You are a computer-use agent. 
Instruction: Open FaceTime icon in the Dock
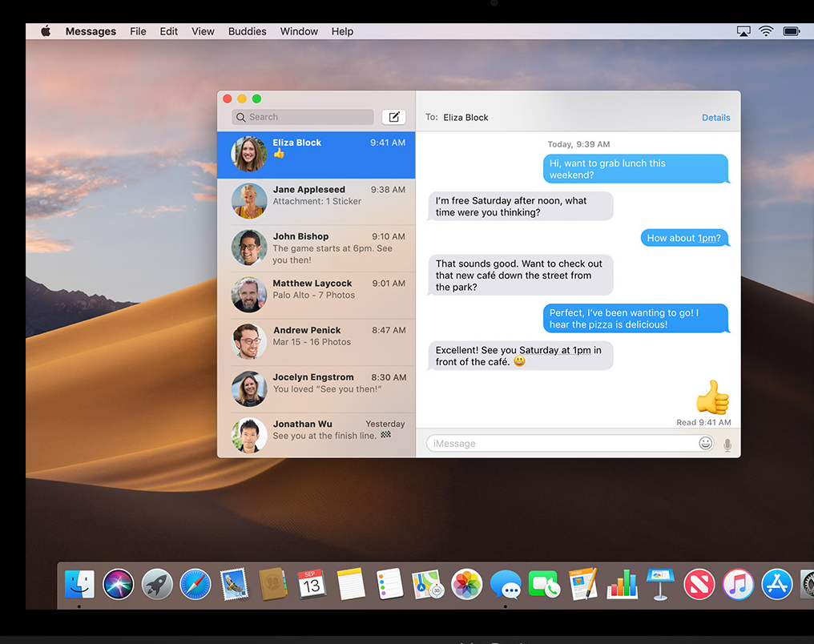[x=543, y=584]
